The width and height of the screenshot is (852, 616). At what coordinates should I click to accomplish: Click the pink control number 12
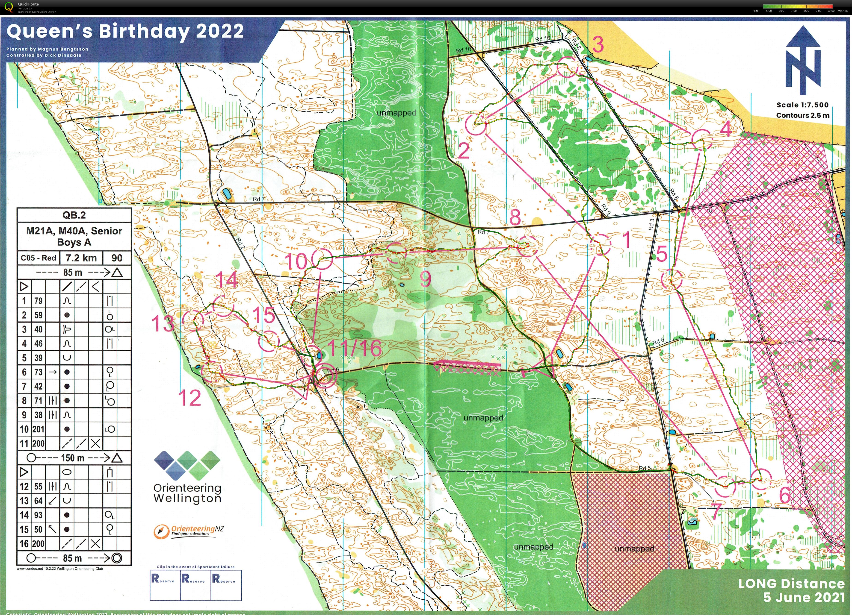(x=190, y=398)
